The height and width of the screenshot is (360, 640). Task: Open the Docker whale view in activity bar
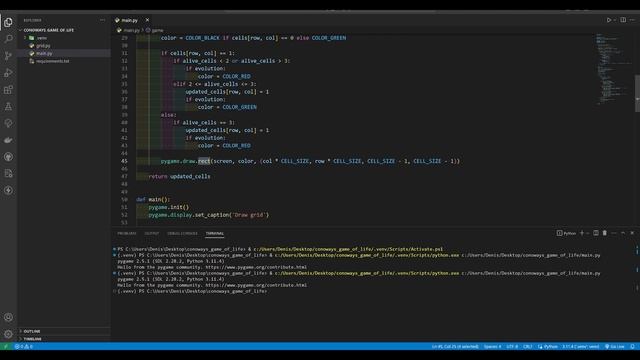tap(8, 140)
